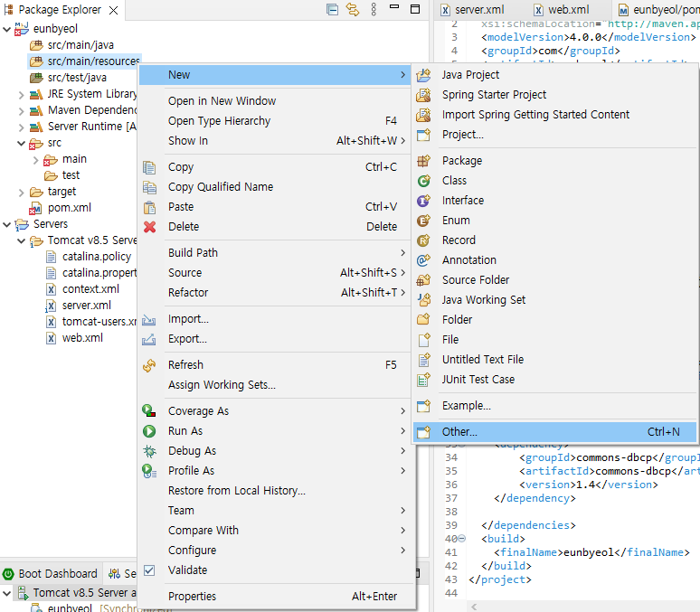The image size is (700, 612).
Task: Click the Export icon
Action: [x=149, y=339]
